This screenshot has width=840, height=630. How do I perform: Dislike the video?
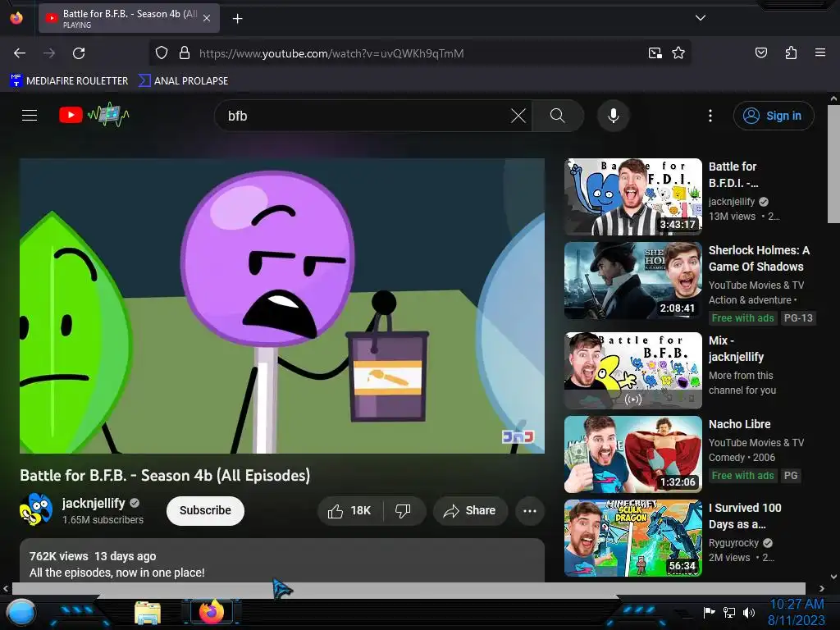[x=404, y=511]
